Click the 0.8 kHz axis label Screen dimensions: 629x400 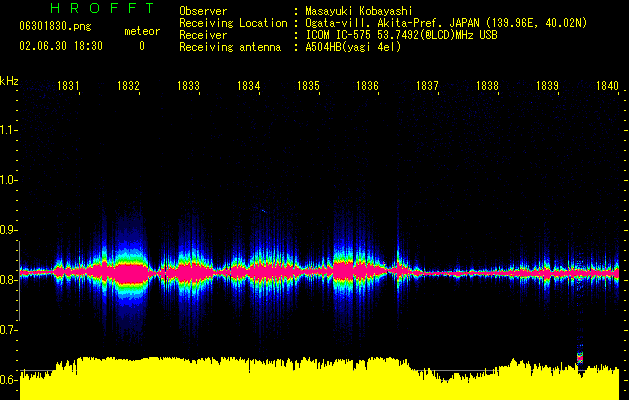pos(8,280)
